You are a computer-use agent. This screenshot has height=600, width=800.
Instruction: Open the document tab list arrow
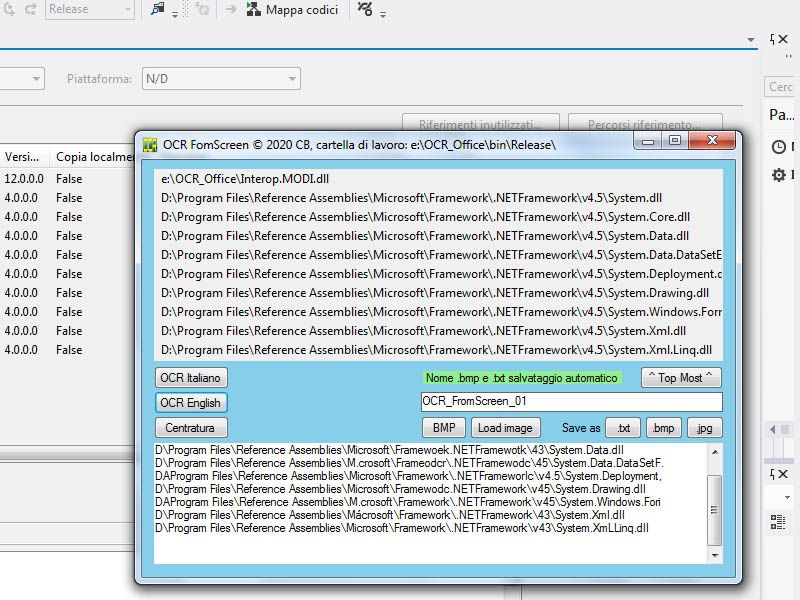coord(751,39)
